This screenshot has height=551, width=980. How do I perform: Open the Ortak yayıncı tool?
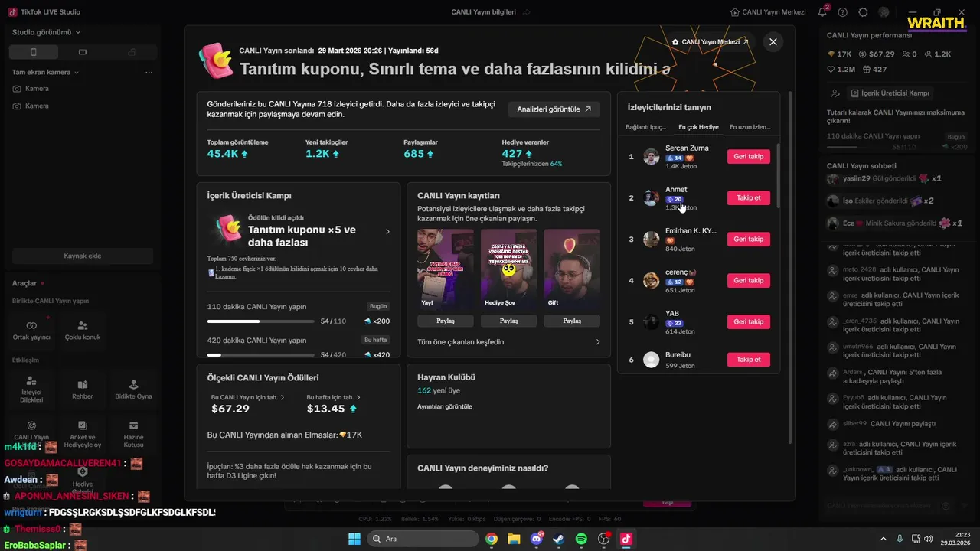click(x=31, y=330)
